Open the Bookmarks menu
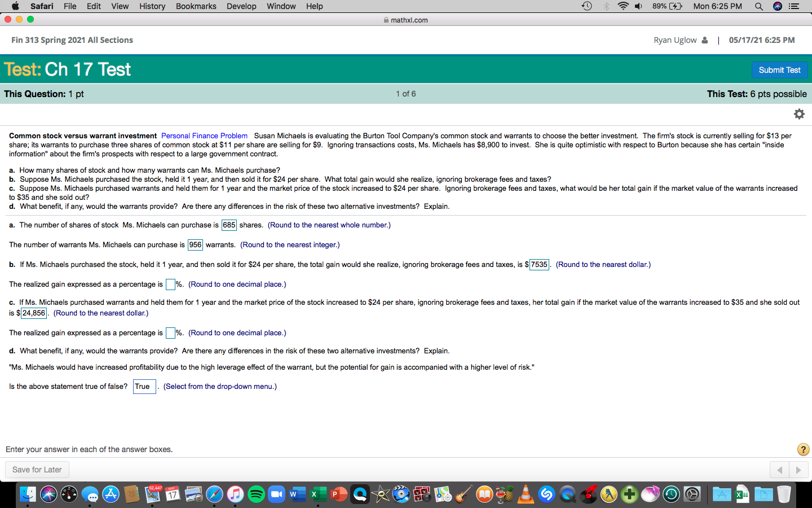 pos(196,6)
